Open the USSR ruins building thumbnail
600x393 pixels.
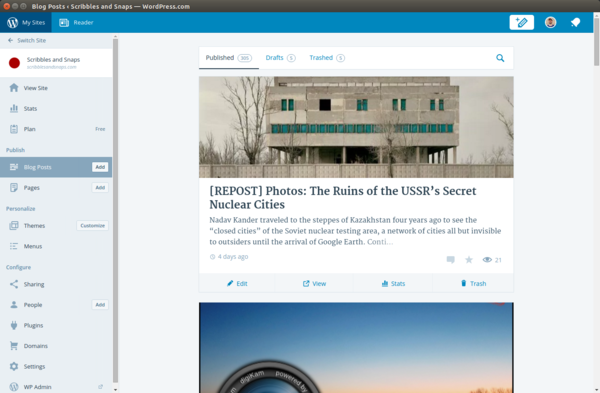[356, 127]
